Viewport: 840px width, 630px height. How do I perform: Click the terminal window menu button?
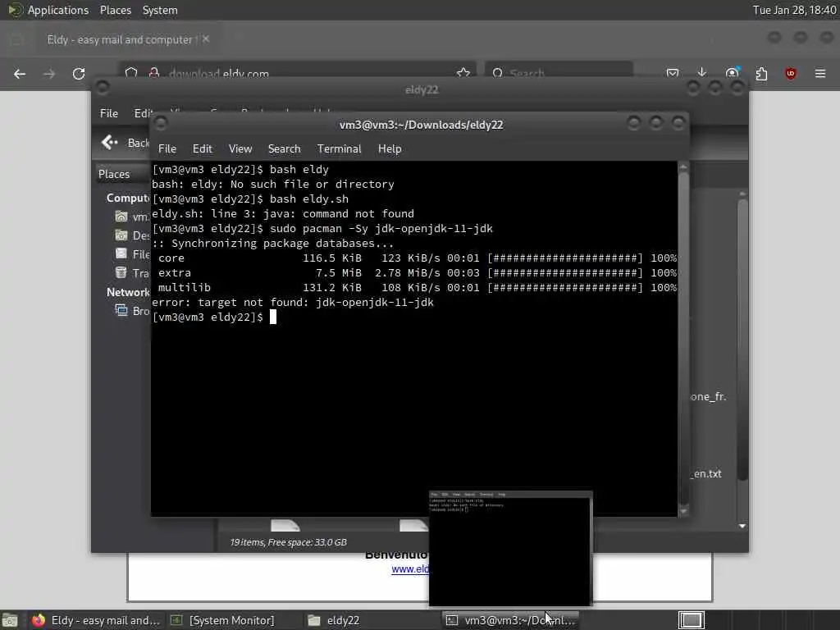(160, 124)
